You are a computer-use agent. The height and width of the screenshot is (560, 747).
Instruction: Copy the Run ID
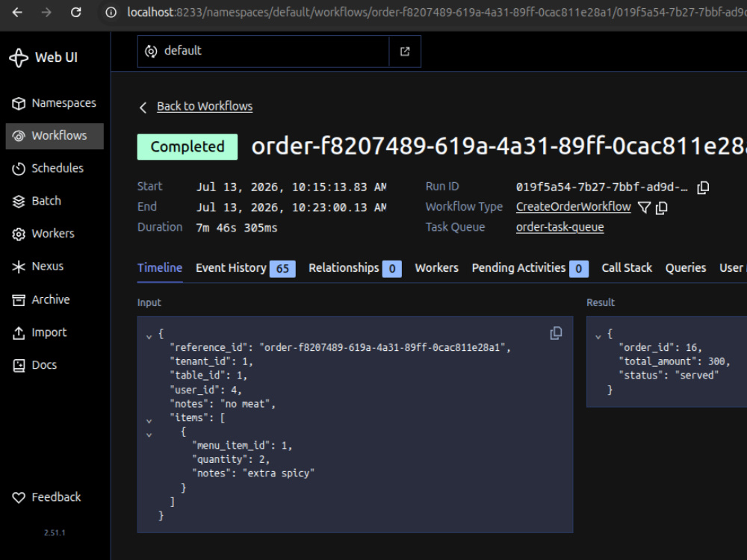tap(703, 187)
